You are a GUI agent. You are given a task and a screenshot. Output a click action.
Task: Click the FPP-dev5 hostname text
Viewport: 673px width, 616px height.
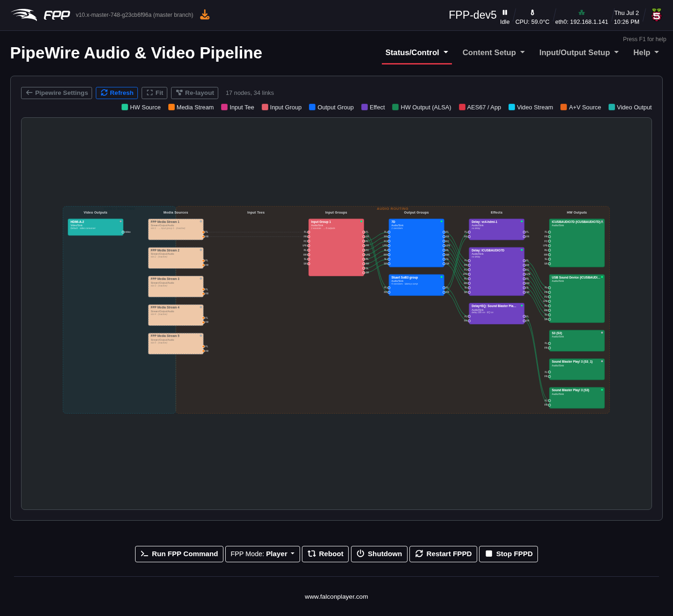pos(473,15)
